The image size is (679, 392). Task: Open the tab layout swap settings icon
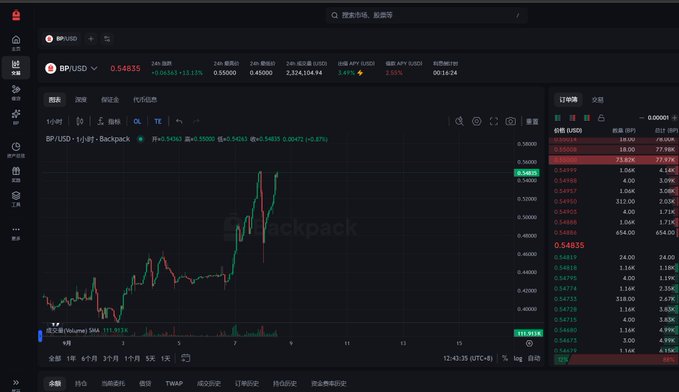point(107,39)
